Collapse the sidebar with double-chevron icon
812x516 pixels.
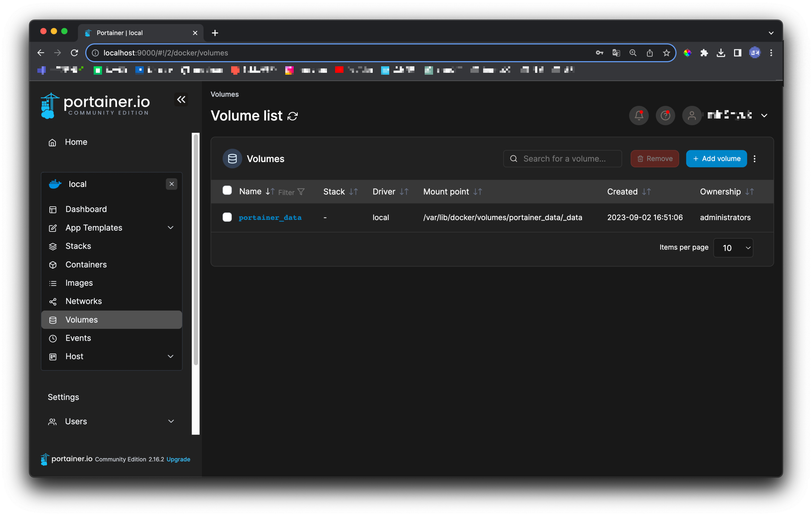click(181, 99)
